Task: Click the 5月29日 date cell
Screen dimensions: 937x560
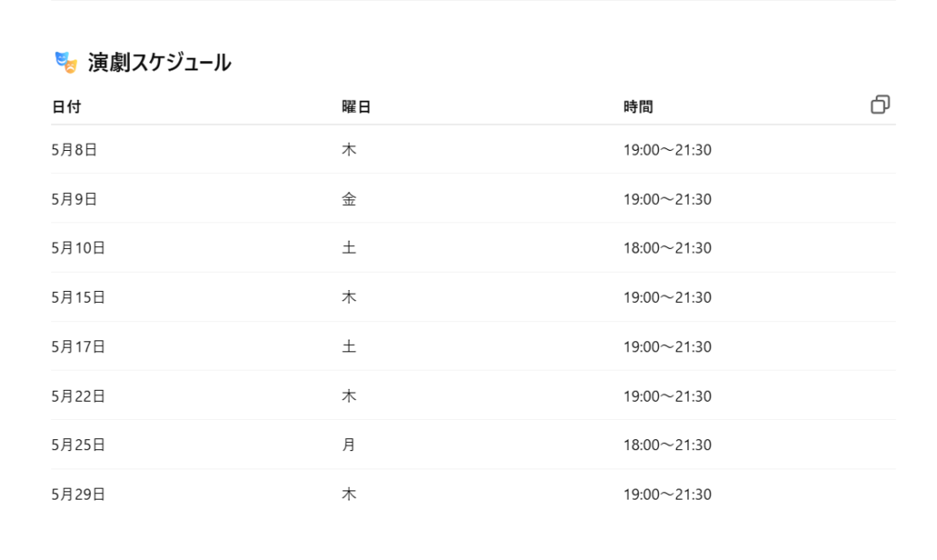Action: pyautogui.click(x=79, y=494)
